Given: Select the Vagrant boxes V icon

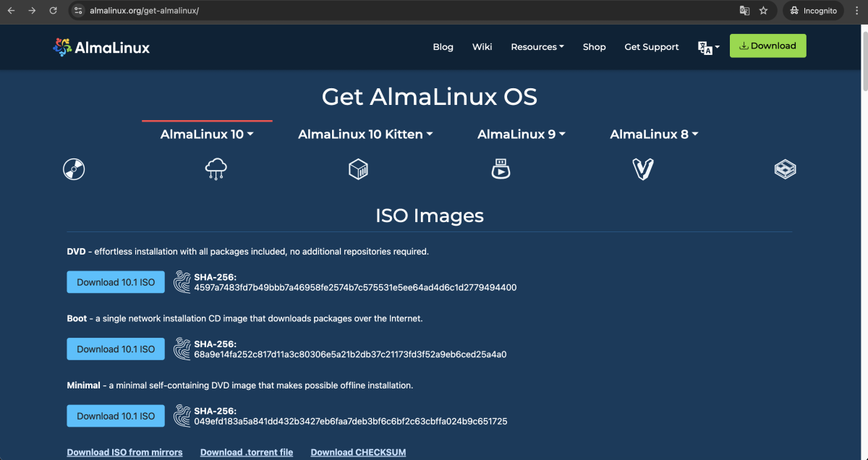Looking at the screenshot, I should [x=643, y=169].
